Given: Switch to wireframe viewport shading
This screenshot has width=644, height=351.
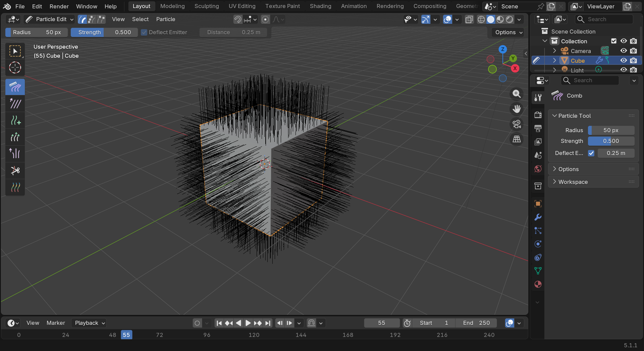Looking at the screenshot, I should 481,19.
